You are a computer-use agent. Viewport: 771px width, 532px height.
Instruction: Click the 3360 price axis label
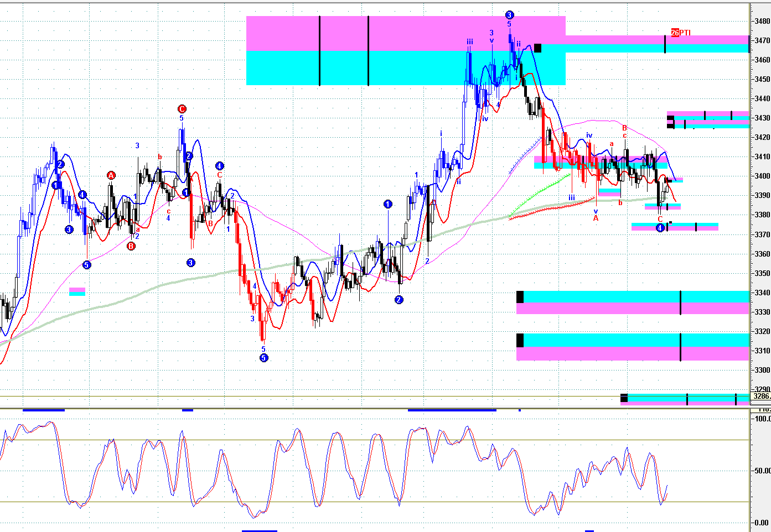762,254
